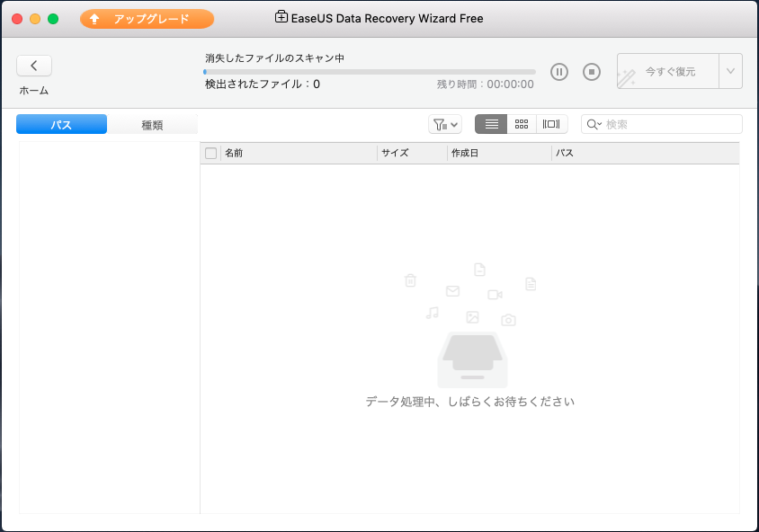
Task: Select the list view icon
Action: pos(491,124)
